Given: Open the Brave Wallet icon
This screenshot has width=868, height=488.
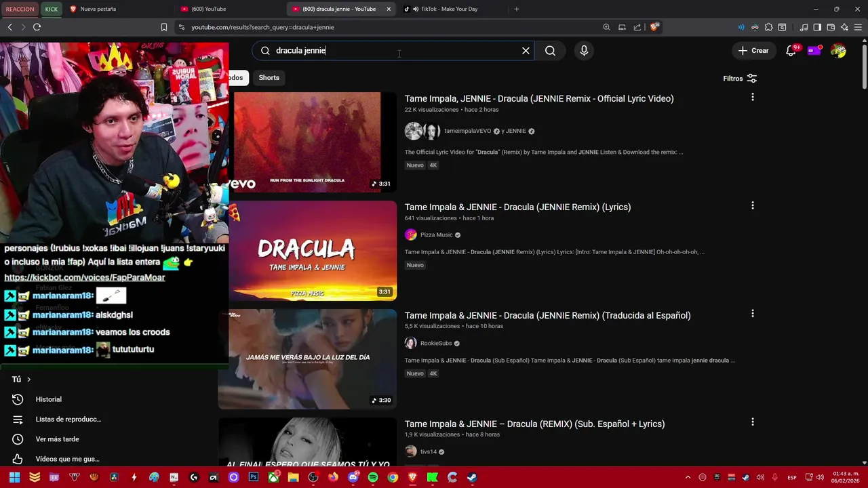Looking at the screenshot, I should pyautogui.click(x=831, y=28).
